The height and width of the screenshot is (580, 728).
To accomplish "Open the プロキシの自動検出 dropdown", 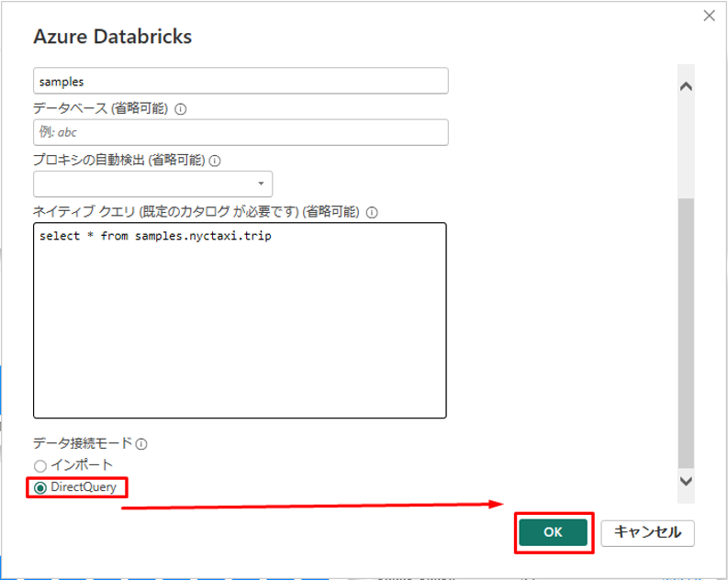I will (152, 184).
